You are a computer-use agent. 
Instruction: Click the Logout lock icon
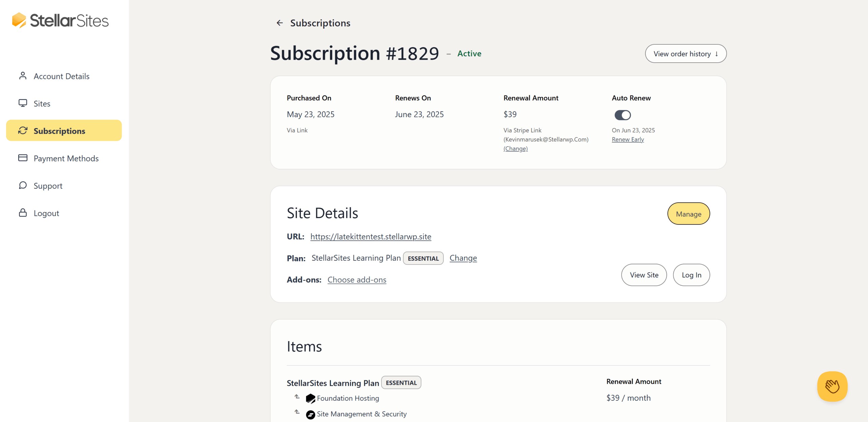point(23,213)
